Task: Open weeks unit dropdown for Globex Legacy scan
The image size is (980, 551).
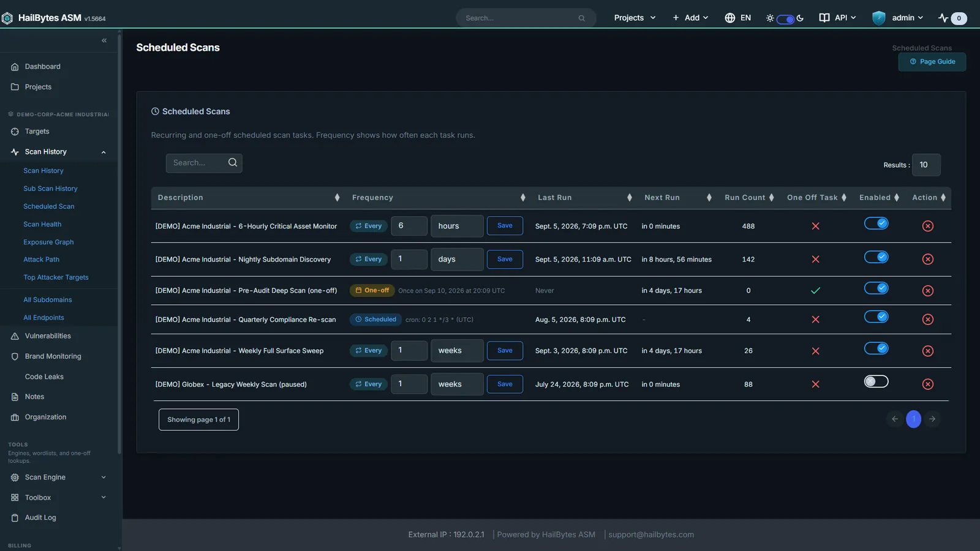Action: (x=457, y=384)
